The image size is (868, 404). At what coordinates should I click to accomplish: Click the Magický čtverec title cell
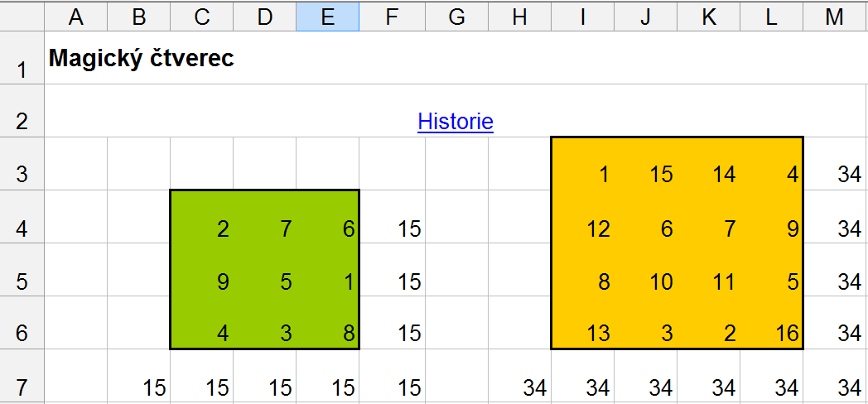tap(142, 59)
